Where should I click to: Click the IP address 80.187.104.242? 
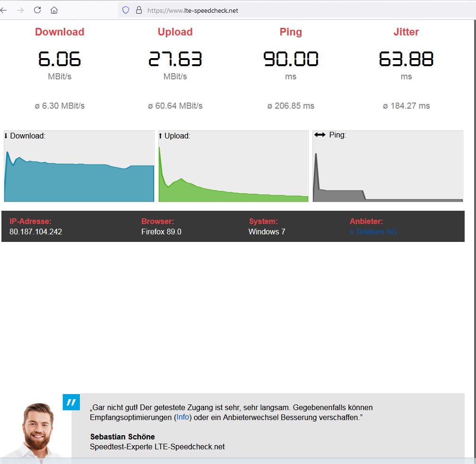coord(35,232)
